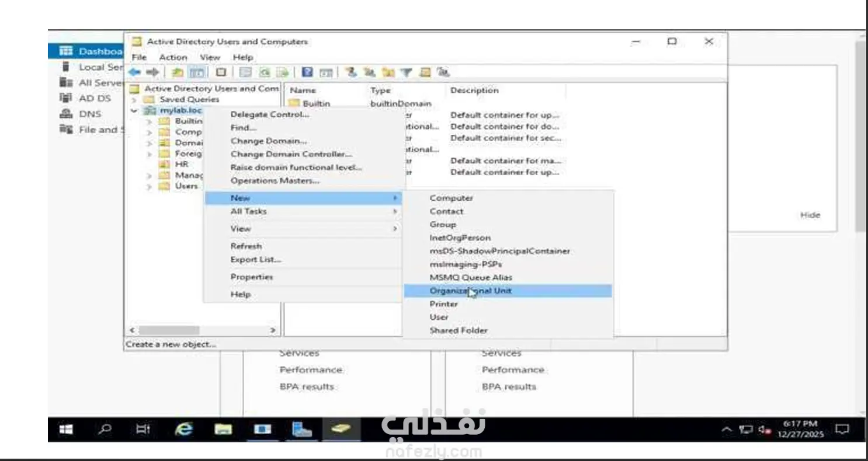This screenshot has height=461, width=868.
Task: Open Task View on the taskbar
Action: (x=143, y=429)
